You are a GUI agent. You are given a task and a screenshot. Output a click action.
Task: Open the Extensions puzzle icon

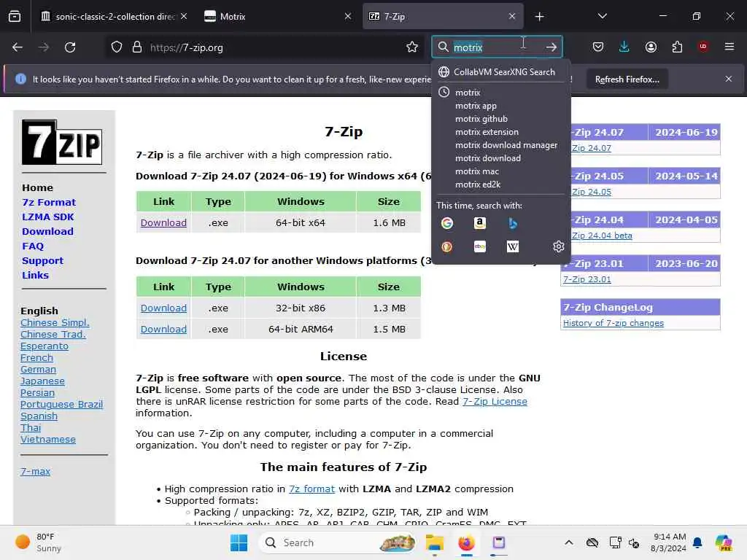pos(677,47)
